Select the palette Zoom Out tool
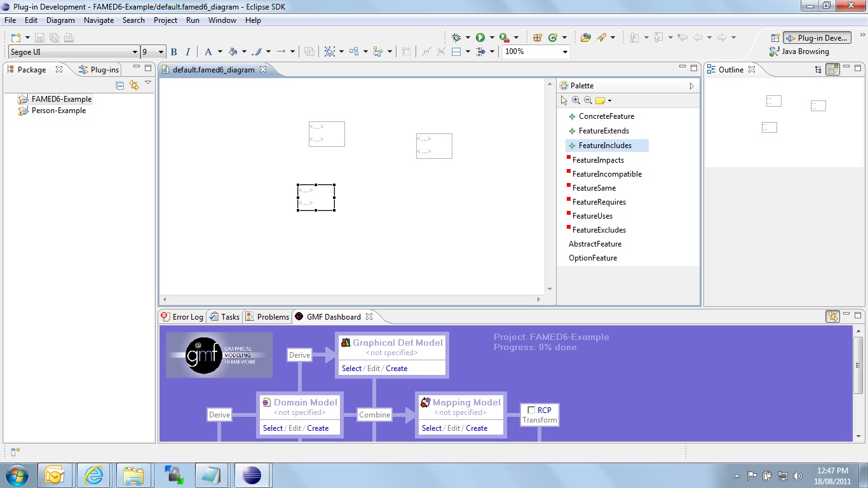The height and width of the screenshot is (488, 868). pyautogui.click(x=588, y=100)
